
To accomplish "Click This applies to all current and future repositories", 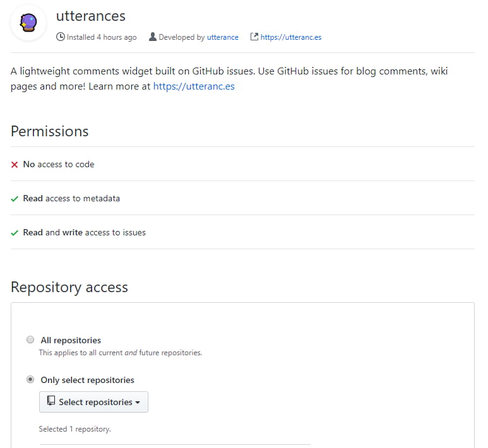I will (x=121, y=353).
